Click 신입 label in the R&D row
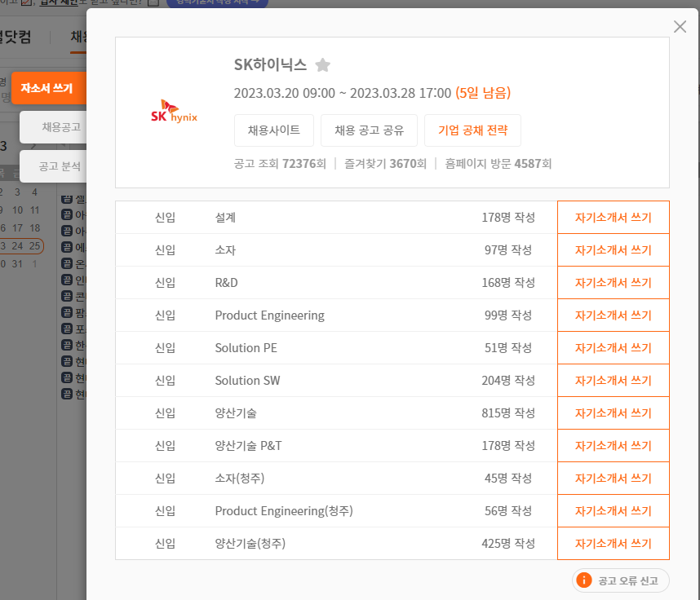Screen dimensions: 700x600 (x=165, y=282)
